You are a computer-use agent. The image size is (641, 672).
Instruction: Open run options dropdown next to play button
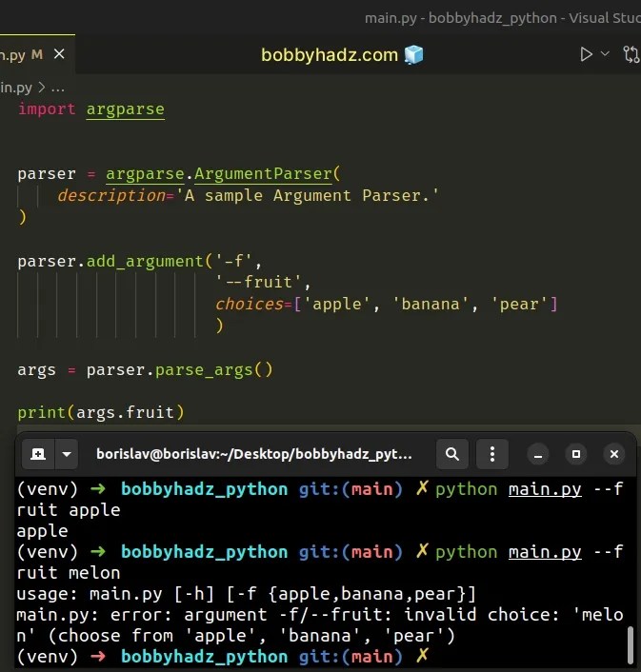(x=605, y=54)
